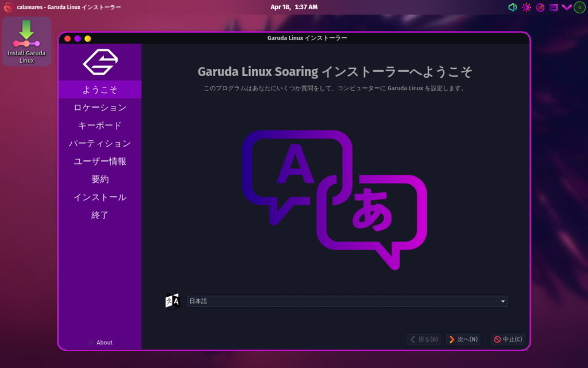Click the disc media icon in the tray
This screenshot has height=368, width=588.
click(x=540, y=7)
